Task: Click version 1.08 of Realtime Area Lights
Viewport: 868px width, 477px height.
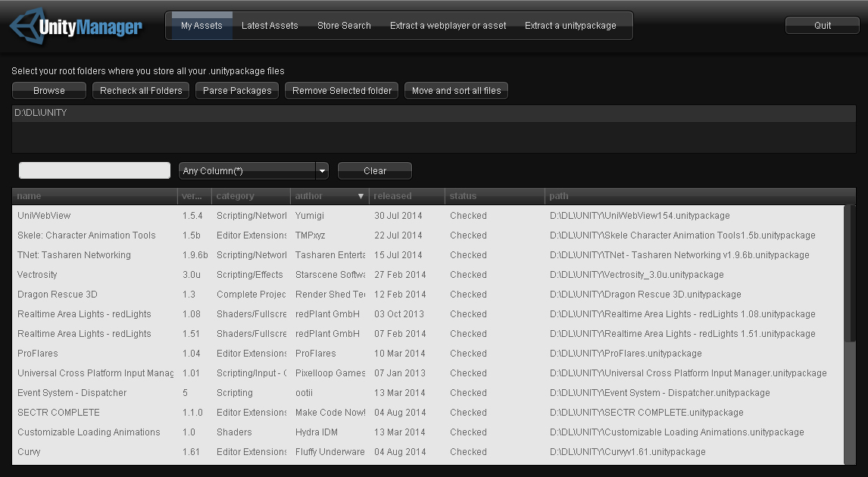Action: [192, 314]
